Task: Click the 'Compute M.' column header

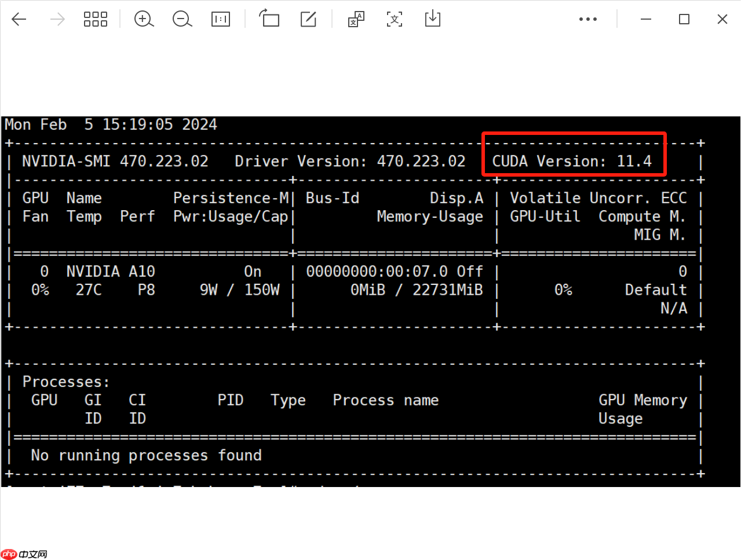Action: tap(643, 217)
